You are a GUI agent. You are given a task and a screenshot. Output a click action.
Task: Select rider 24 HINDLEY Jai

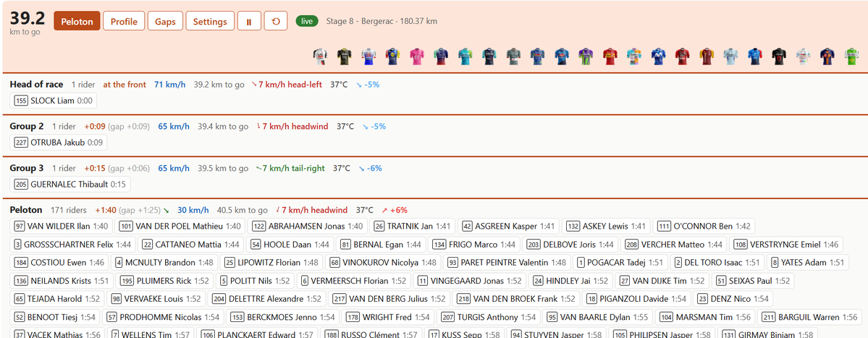[x=570, y=281]
